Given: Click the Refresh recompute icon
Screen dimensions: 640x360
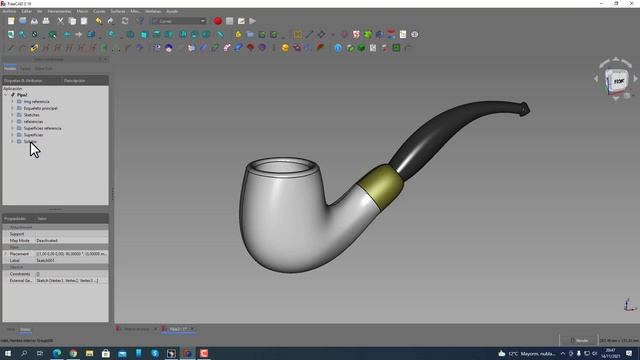Looking at the screenshot, I should tap(125, 21).
